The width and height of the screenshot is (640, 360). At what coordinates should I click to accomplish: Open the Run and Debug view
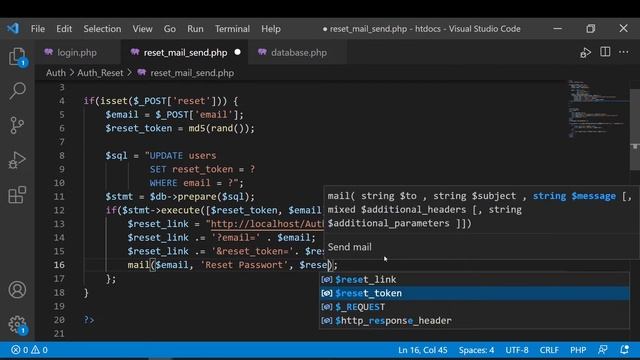coord(17,160)
